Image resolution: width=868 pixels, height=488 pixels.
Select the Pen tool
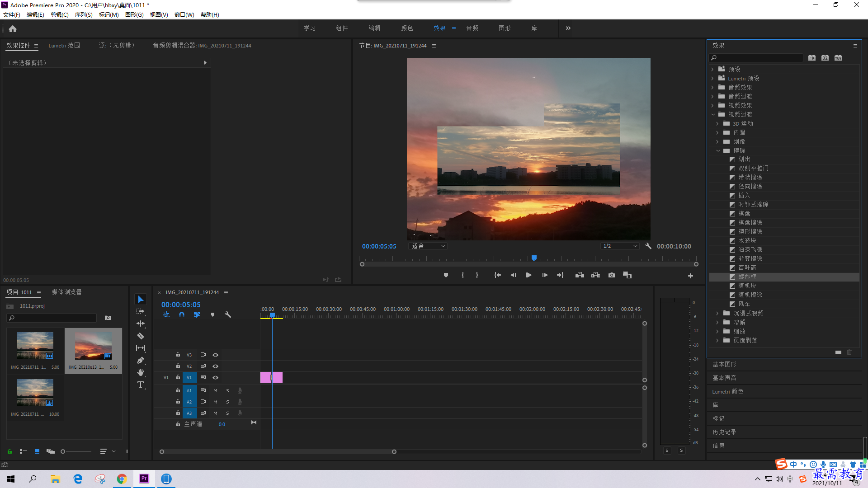point(141,360)
